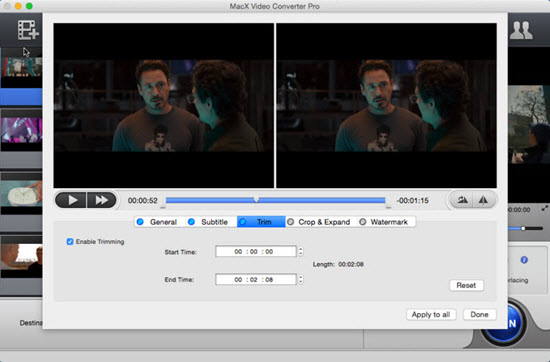Viewport: 550px width, 362px height.
Task: Click the Done button
Action: pos(479,315)
